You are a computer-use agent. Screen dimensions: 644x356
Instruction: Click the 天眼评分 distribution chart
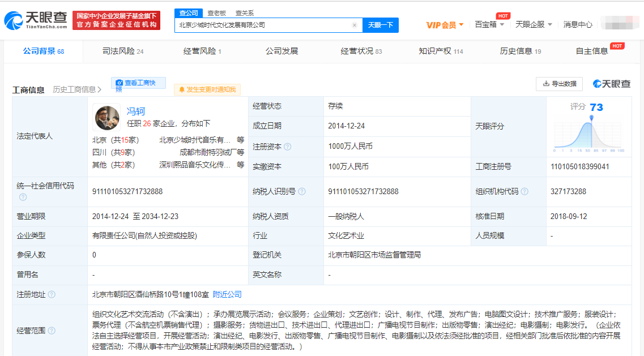[589, 134]
